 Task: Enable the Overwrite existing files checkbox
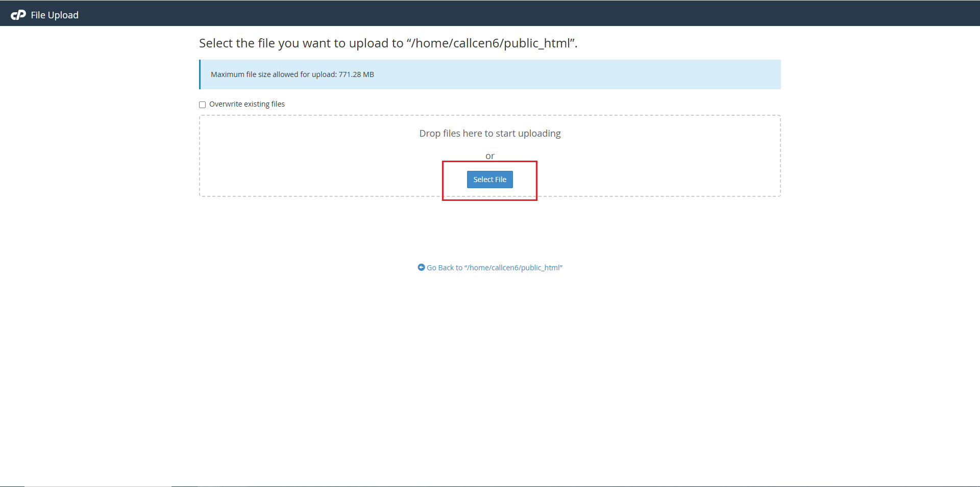pyautogui.click(x=203, y=105)
